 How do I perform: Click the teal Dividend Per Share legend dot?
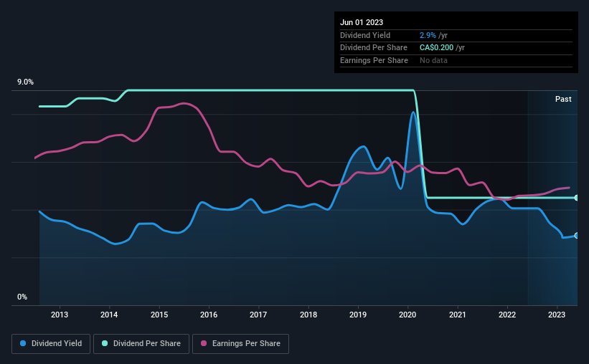[105, 343]
